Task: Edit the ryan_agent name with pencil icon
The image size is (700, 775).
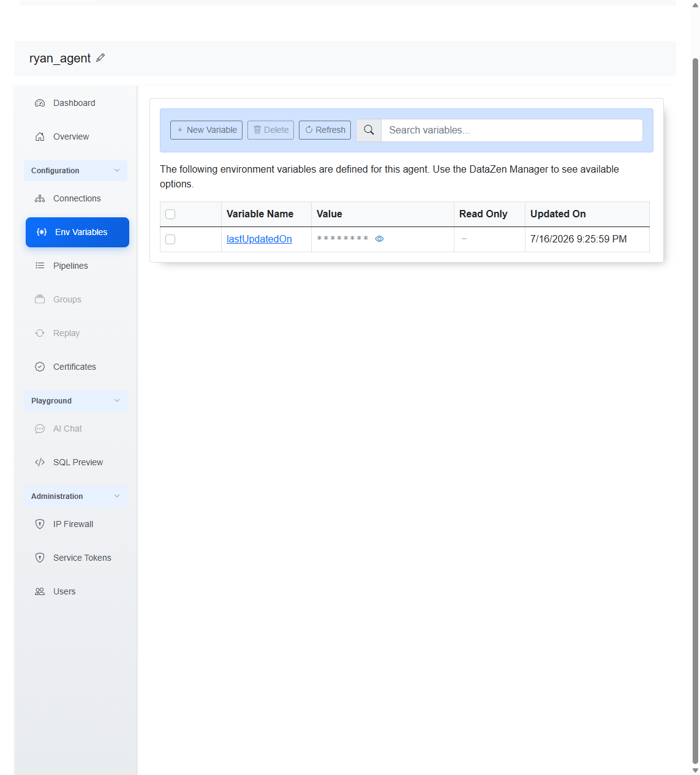Action: click(x=100, y=58)
